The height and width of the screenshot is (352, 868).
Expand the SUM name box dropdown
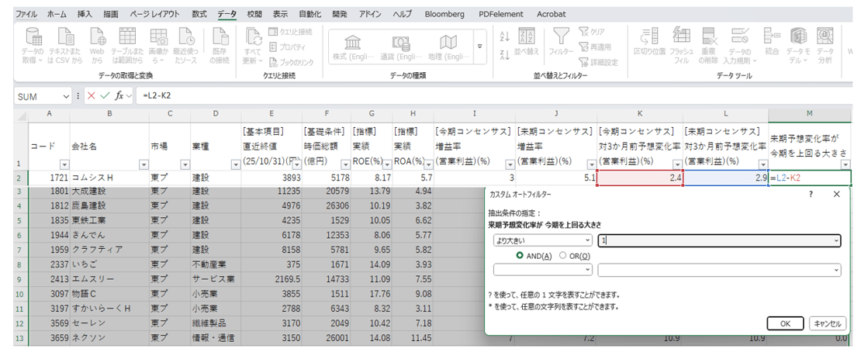tap(65, 96)
